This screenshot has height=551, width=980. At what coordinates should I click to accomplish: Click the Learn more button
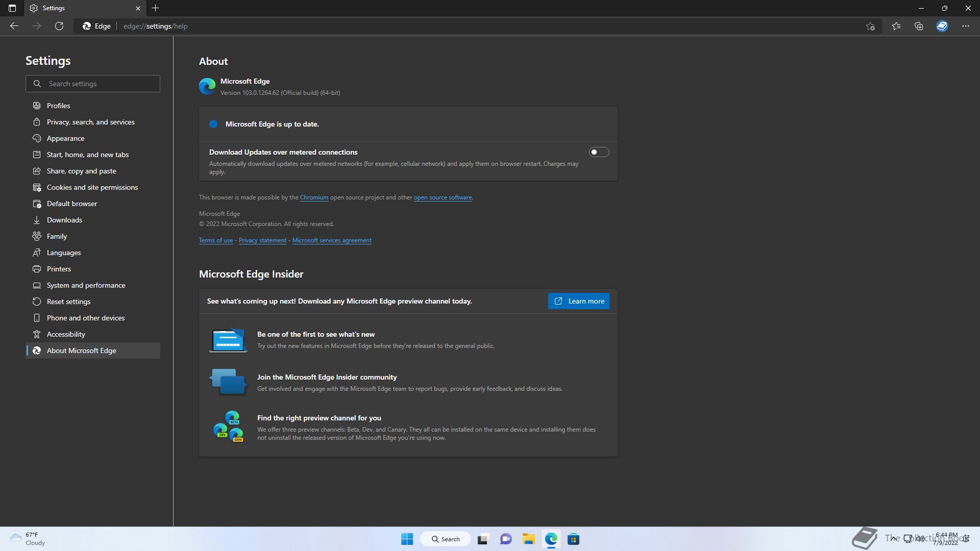point(578,301)
